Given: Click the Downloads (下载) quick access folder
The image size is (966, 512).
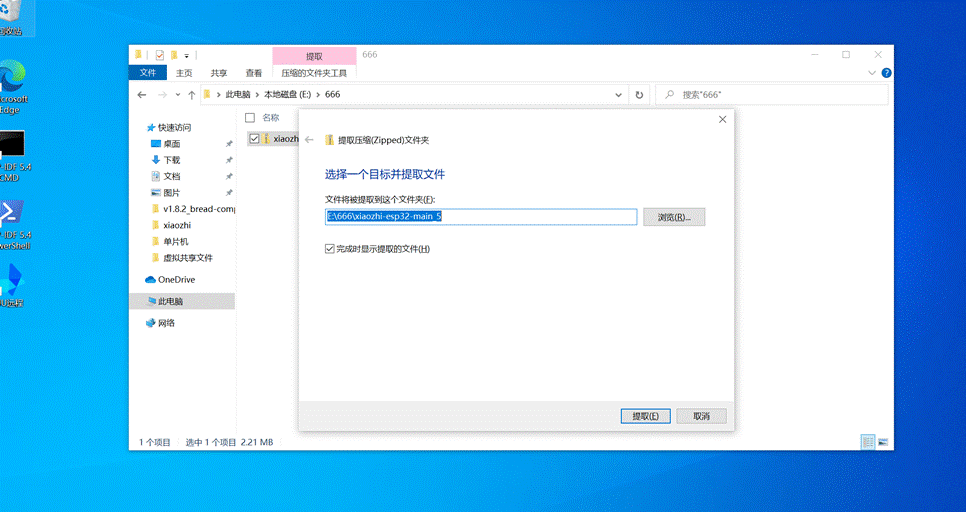Looking at the screenshot, I should [x=171, y=160].
